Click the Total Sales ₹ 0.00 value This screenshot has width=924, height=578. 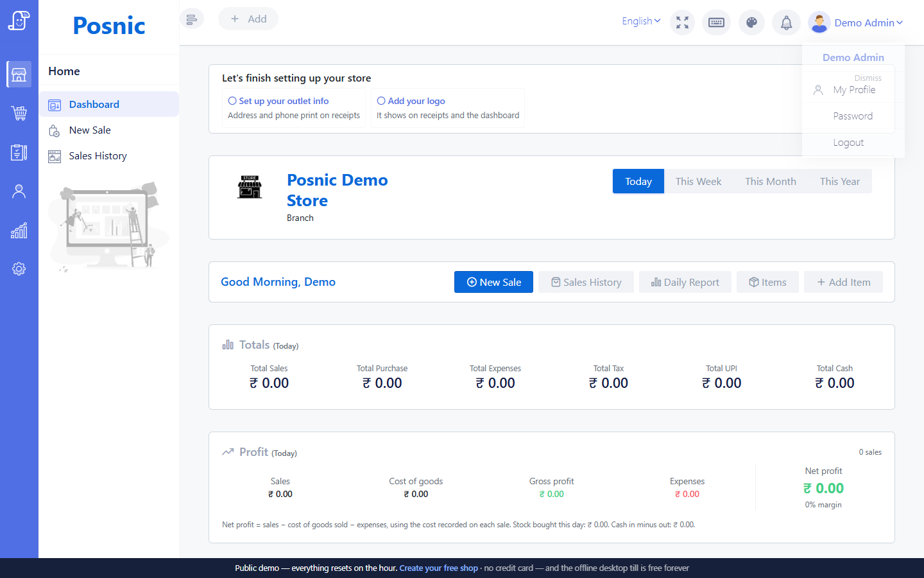[269, 383]
